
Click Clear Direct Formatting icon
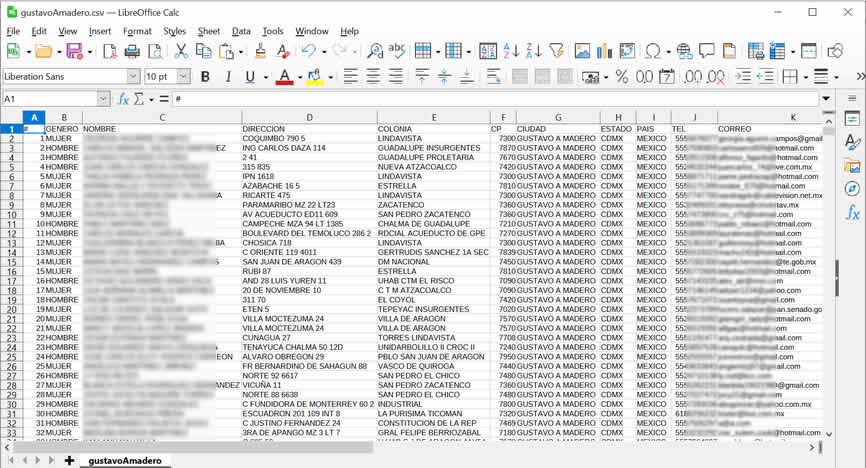tap(283, 51)
